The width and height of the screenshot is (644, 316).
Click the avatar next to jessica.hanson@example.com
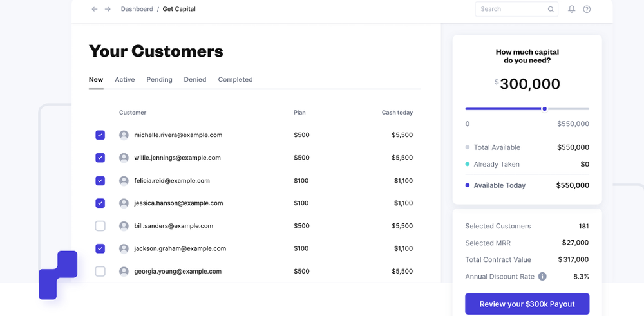click(124, 203)
